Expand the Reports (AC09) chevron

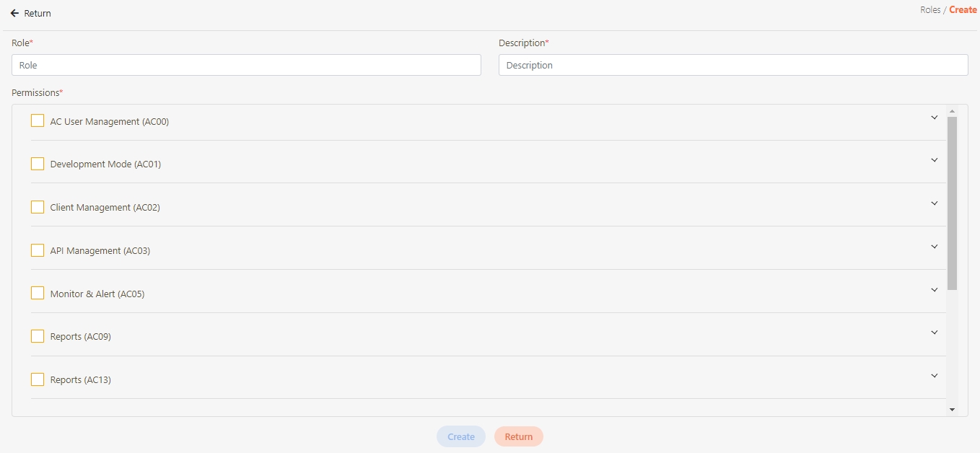click(x=934, y=333)
